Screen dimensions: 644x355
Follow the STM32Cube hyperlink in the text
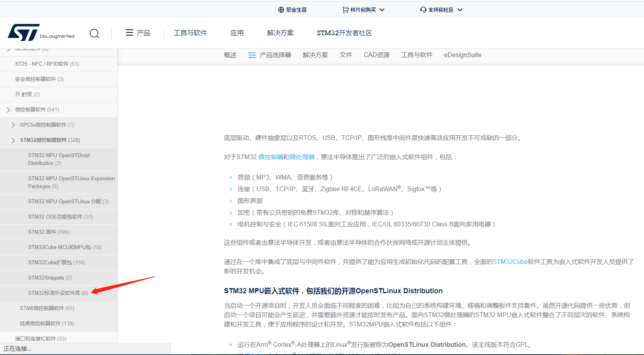coord(510,262)
